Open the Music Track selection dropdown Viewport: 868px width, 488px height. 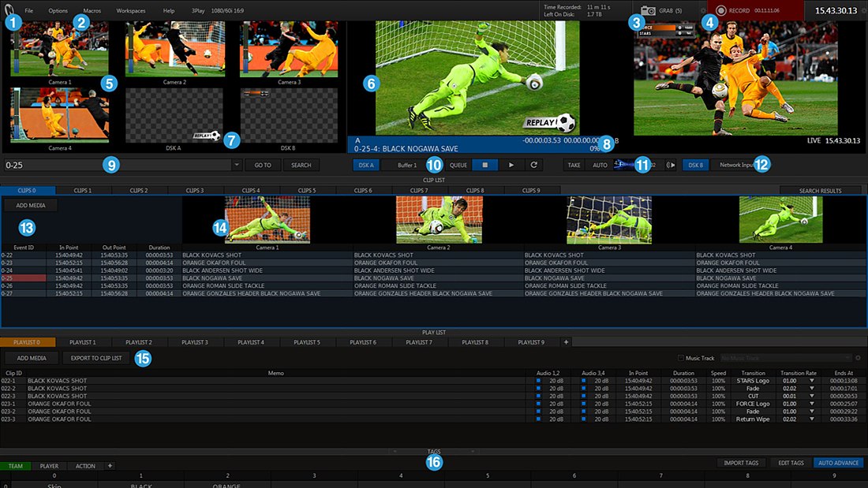click(x=847, y=358)
